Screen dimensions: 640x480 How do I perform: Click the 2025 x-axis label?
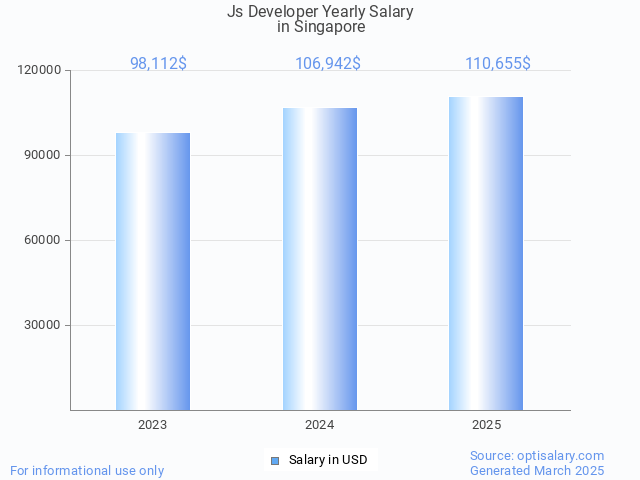coord(487,425)
